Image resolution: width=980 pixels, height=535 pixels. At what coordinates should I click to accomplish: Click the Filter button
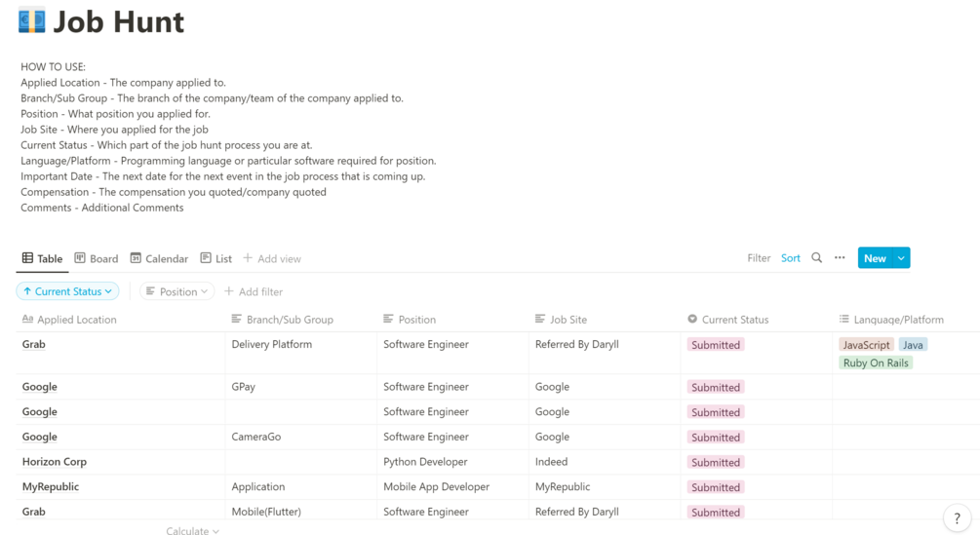(759, 258)
